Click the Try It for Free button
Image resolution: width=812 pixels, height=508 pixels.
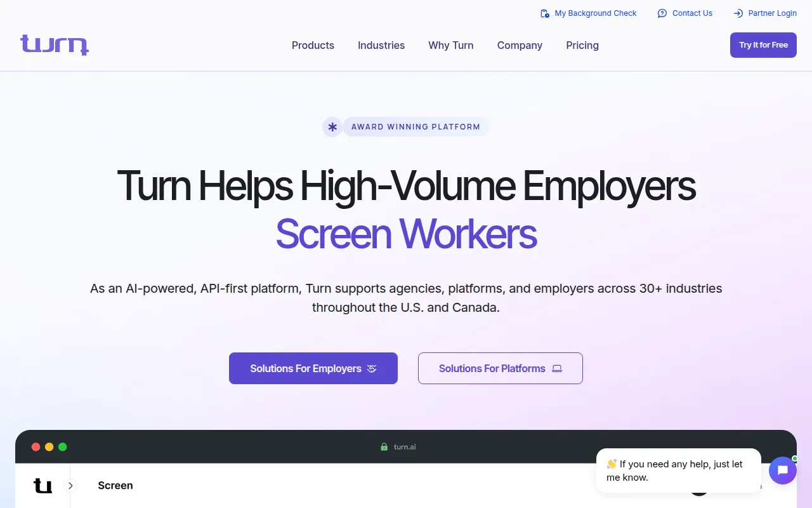click(763, 45)
